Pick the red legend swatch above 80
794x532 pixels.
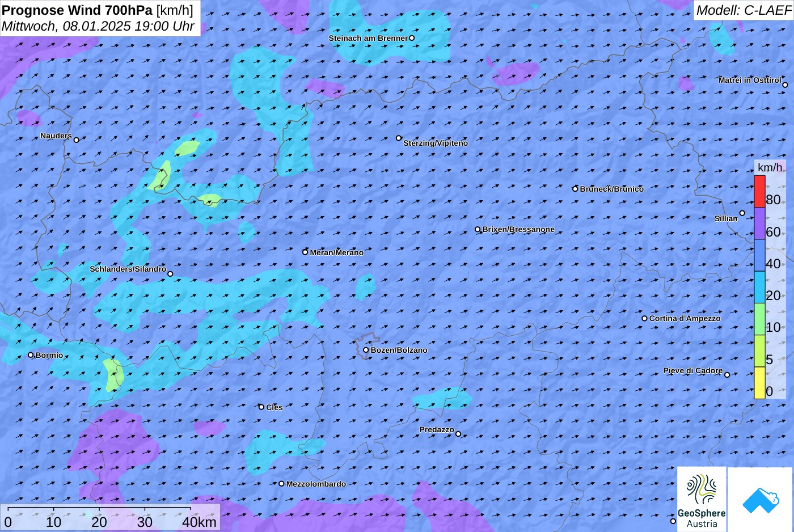pyautogui.click(x=759, y=192)
